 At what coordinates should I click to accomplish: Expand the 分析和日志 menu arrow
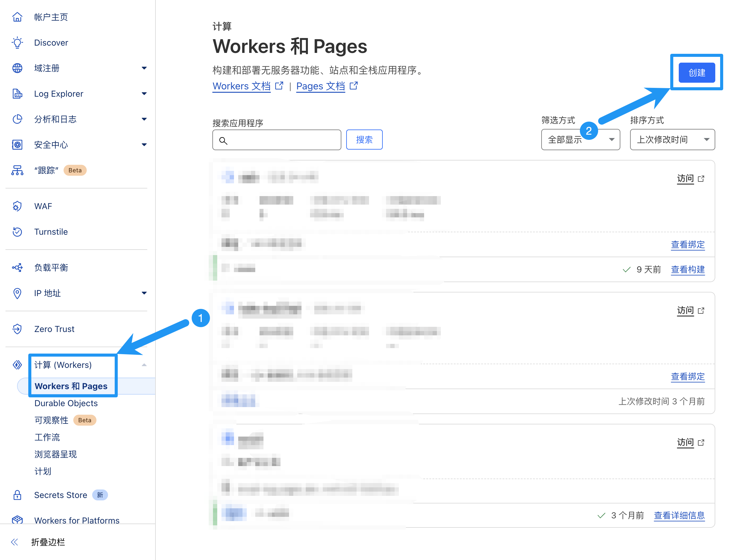pyautogui.click(x=144, y=119)
